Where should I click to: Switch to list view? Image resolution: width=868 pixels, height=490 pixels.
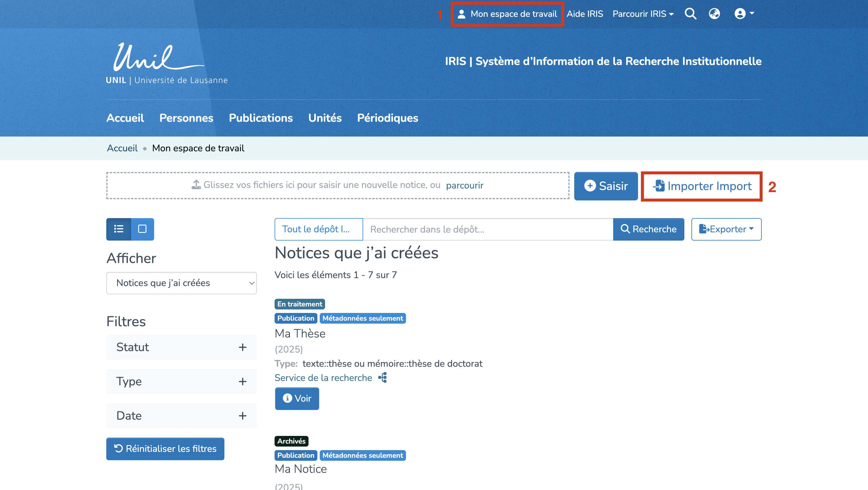click(x=119, y=229)
